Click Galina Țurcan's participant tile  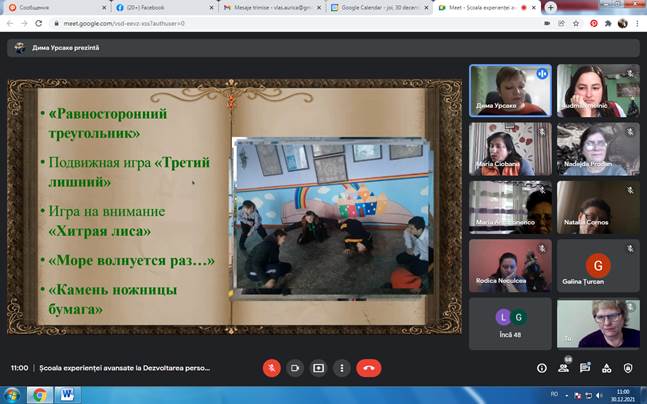(x=597, y=264)
